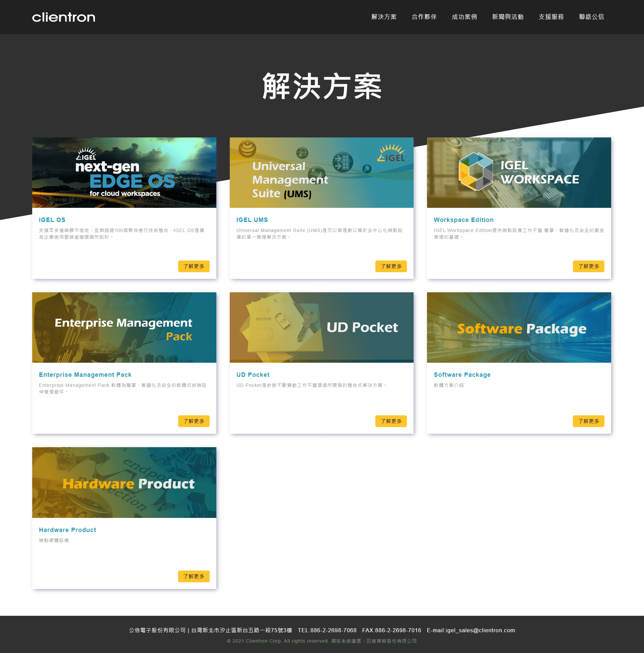Image resolution: width=644 pixels, height=653 pixels.
Task: Click the IGEL UMS description text
Action: 320,234
